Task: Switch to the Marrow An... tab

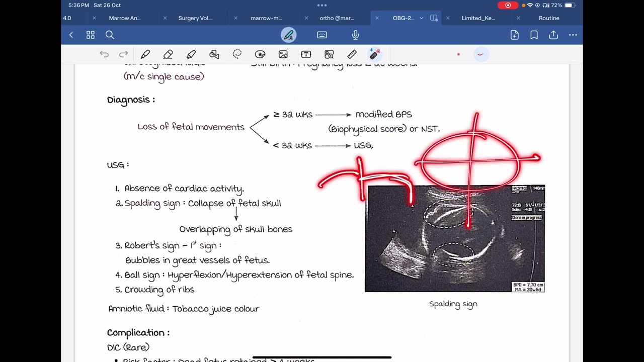Action: pos(125,18)
